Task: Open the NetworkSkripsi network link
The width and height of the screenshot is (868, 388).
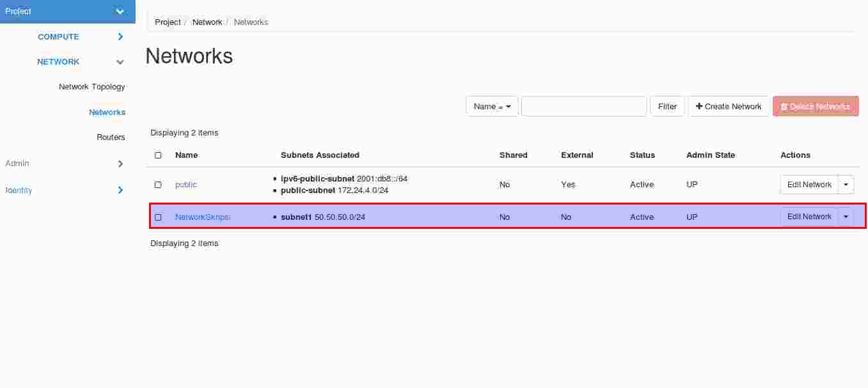Action: 203,217
